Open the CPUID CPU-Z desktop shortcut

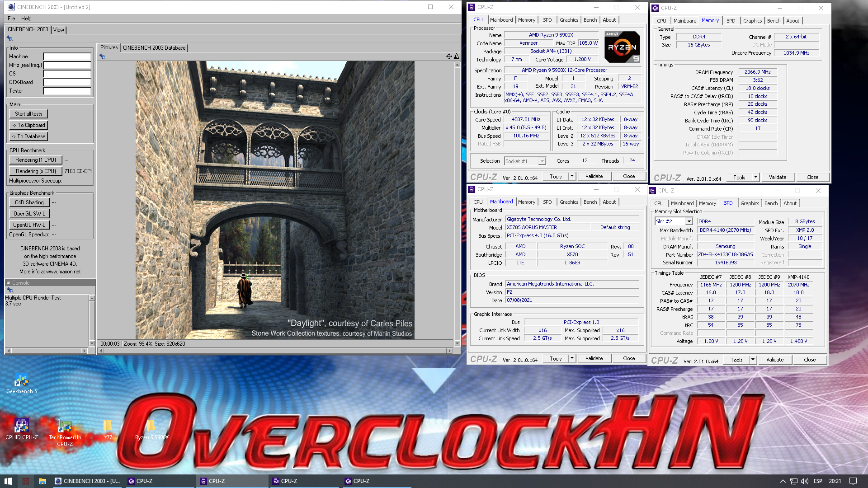pos(21,429)
